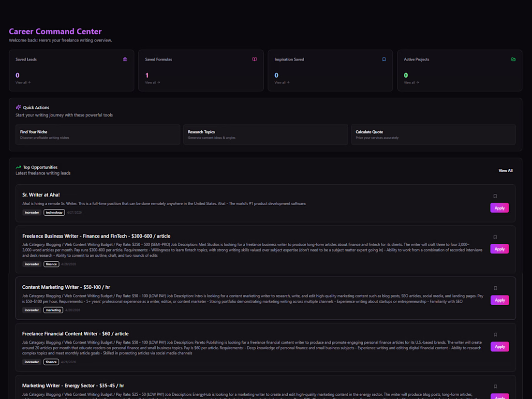The height and width of the screenshot is (399, 532).
Task: Click finance tag on Freelance Business Writer lead
Action: coord(51,264)
